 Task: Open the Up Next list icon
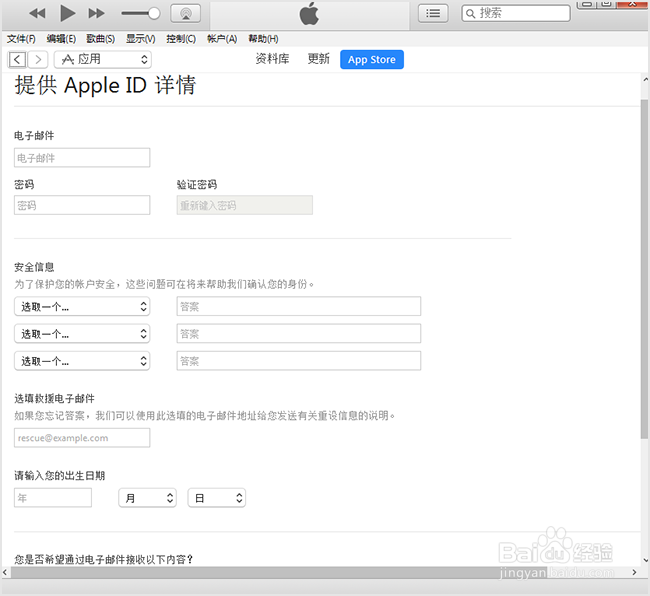tap(433, 13)
